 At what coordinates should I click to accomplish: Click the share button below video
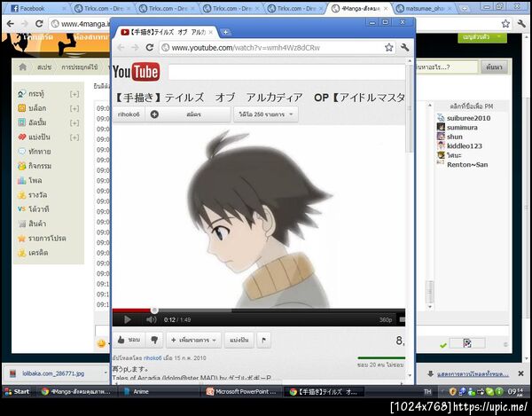(239, 340)
